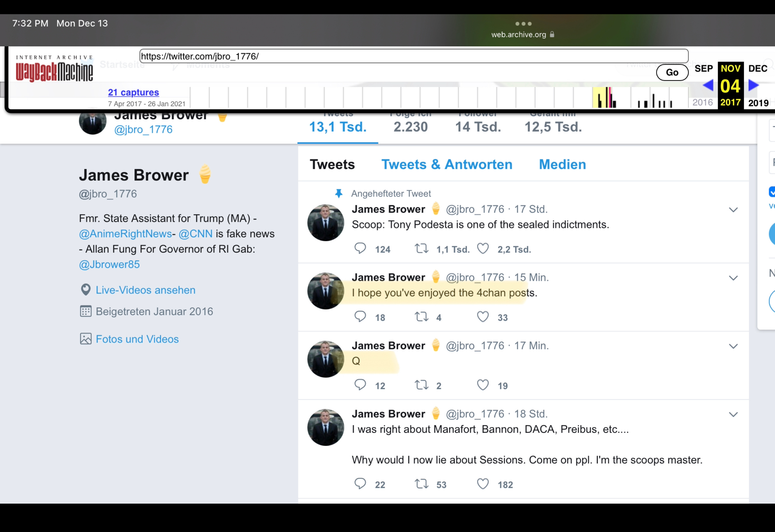Click the author avatar on the Manafort tweet
The height and width of the screenshot is (532, 775).
tap(325, 427)
